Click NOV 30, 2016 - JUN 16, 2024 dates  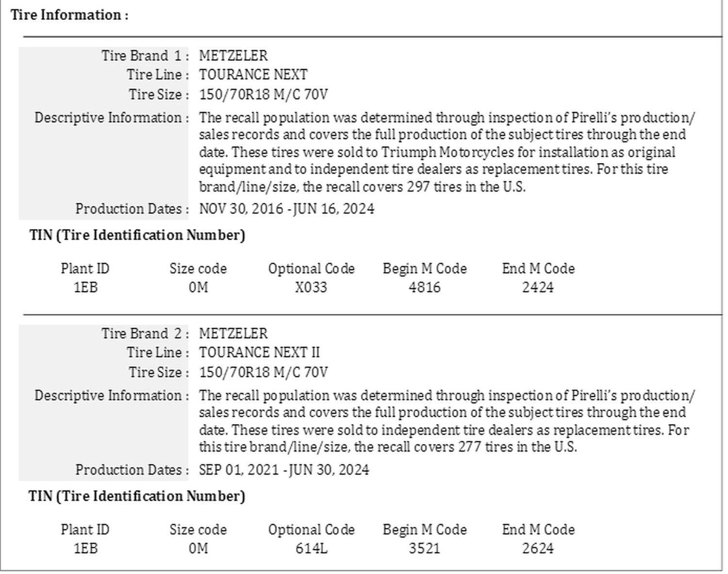[x=287, y=209]
